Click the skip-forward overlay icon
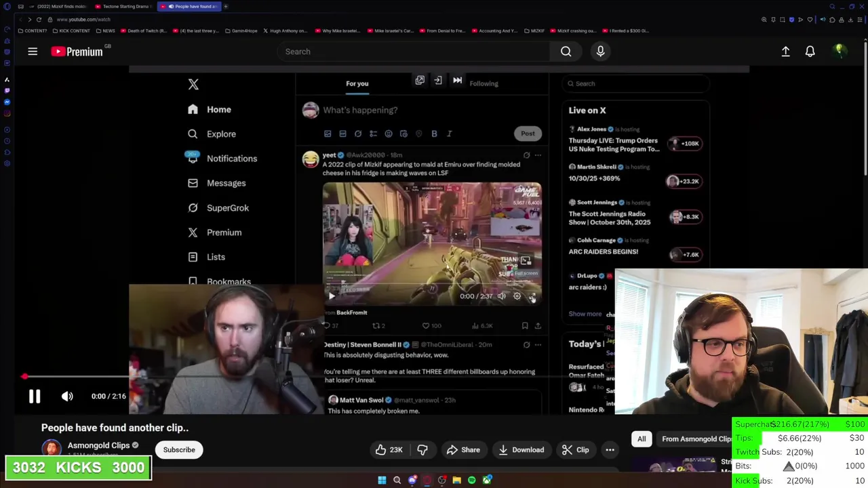Image resolution: width=868 pixels, height=488 pixels. click(457, 80)
